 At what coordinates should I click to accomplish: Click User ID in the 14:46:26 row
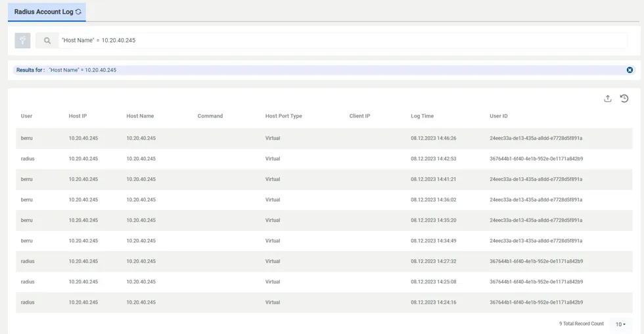coord(536,138)
